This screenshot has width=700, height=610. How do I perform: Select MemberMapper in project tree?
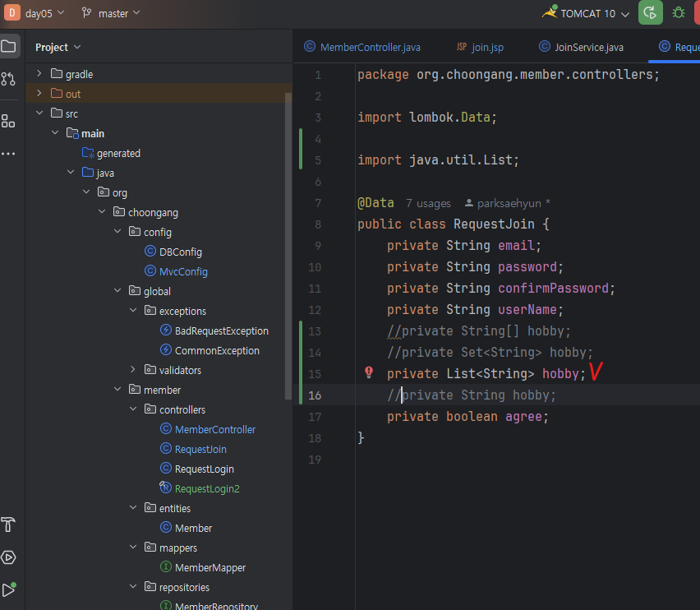coord(210,567)
